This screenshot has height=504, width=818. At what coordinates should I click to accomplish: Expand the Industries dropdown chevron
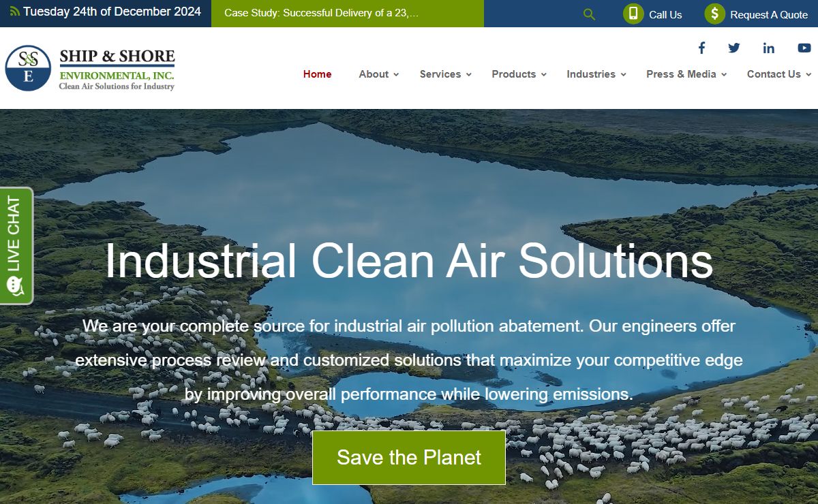[x=624, y=75]
